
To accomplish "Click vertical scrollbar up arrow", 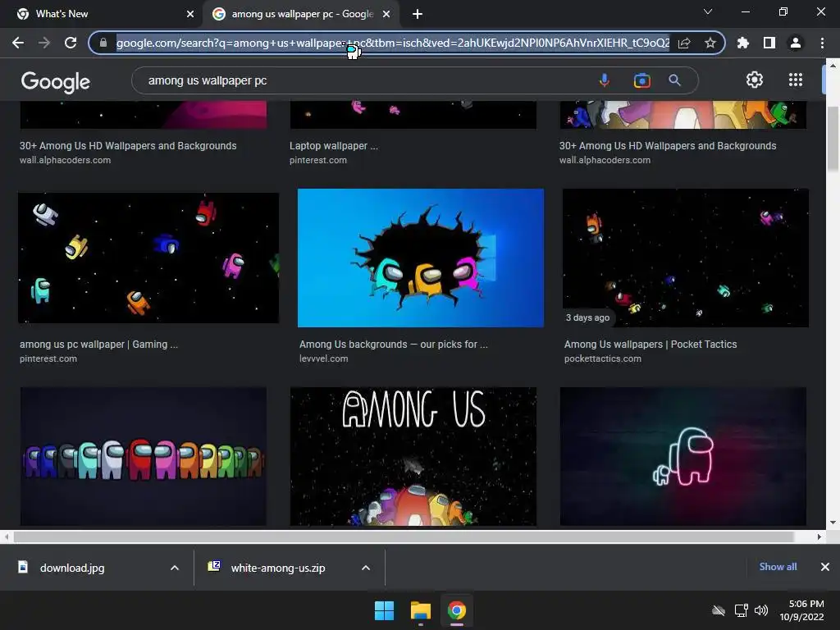I will pyautogui.click(x=833, y=66).
